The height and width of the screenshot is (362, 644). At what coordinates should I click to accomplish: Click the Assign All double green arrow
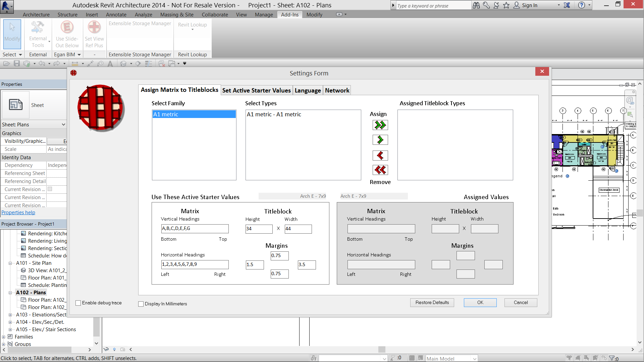[380, 125]
